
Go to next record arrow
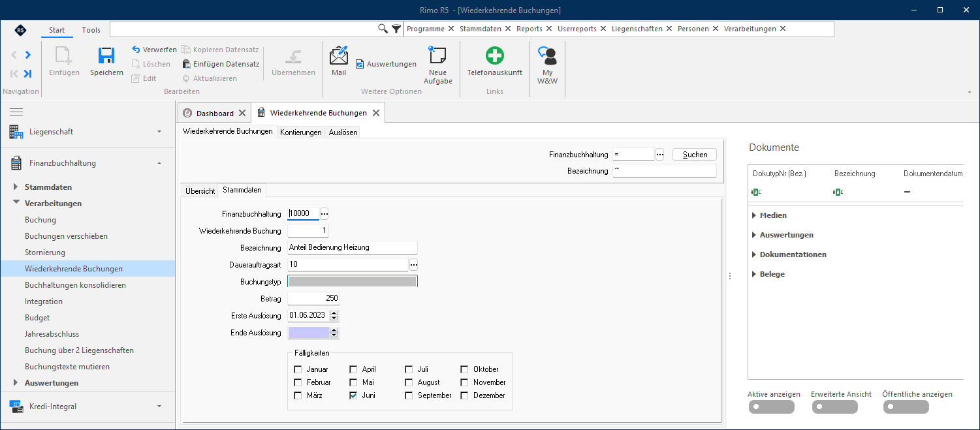[x=28, y=55]
